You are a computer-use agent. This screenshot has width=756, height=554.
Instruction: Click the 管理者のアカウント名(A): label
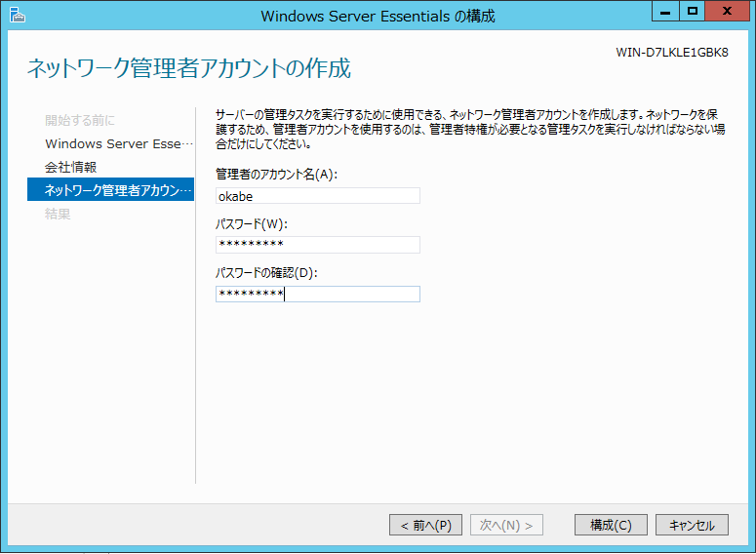[x=276, y=174]
